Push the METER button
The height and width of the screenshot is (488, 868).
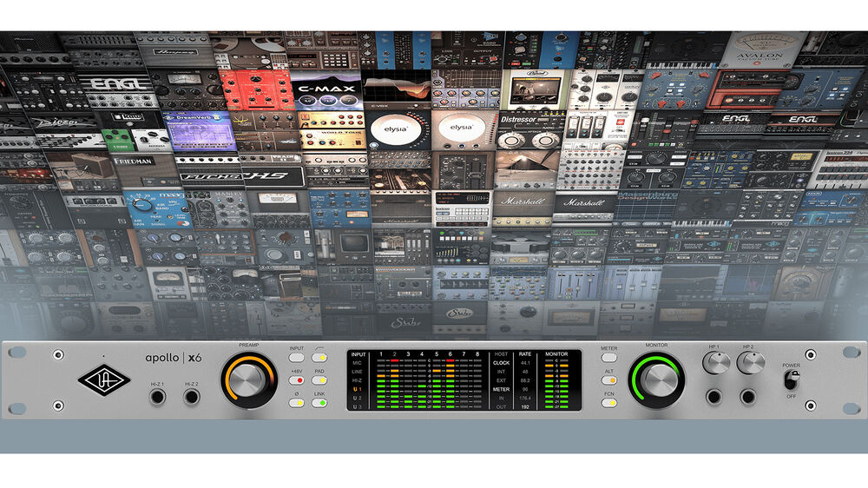[609, 358]
